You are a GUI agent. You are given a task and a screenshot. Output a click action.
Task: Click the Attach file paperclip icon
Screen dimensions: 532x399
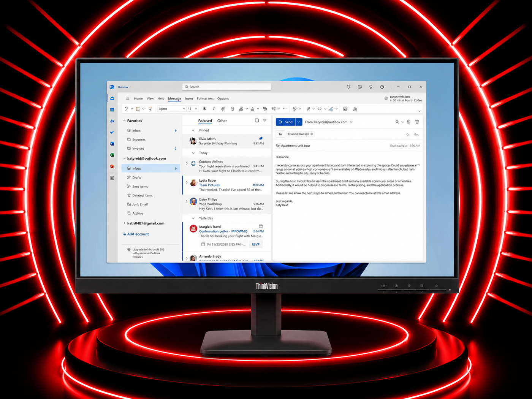308,109
